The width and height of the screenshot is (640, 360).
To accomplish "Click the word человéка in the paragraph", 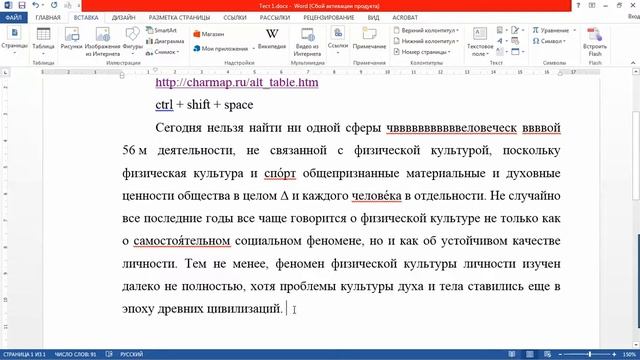I will click(376, 196).
